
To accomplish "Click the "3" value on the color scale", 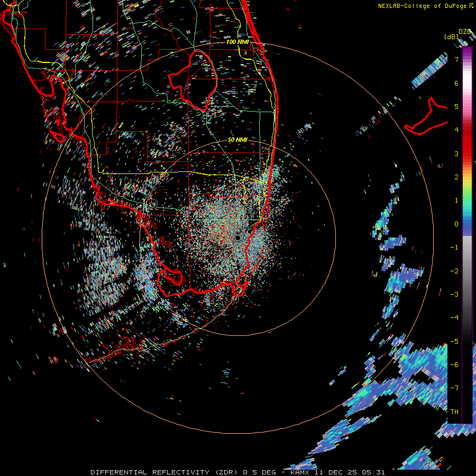I will 456,153.
